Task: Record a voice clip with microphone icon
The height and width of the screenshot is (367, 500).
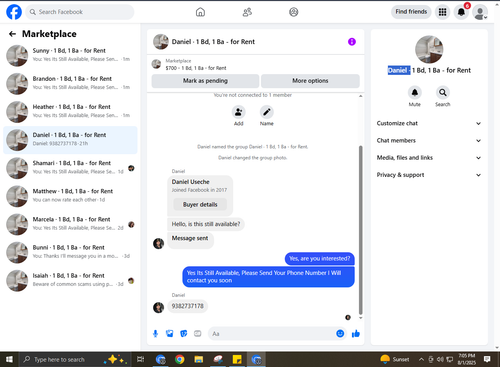Action: click(x=155, y=334)
